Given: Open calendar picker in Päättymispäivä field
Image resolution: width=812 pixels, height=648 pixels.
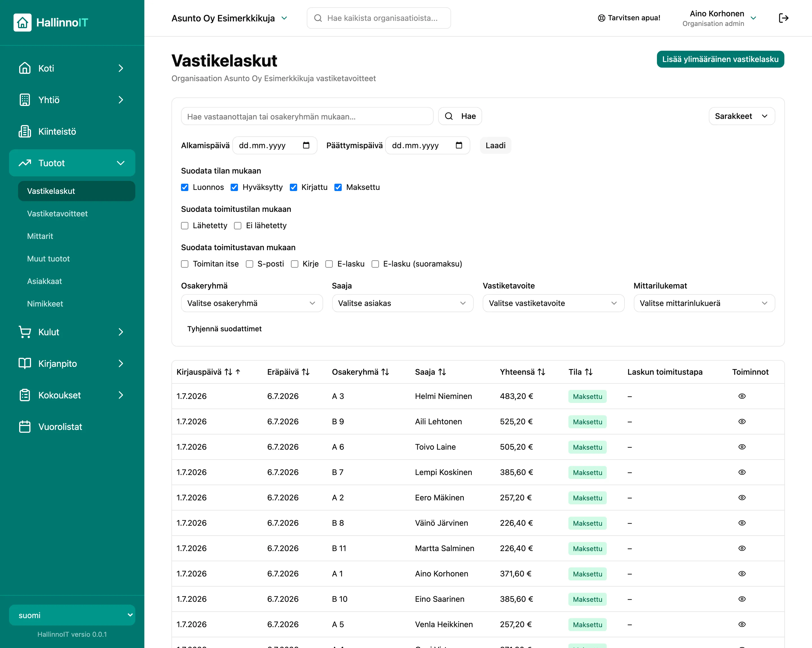Looking at the screenshot, I should [x=459, y=145].
